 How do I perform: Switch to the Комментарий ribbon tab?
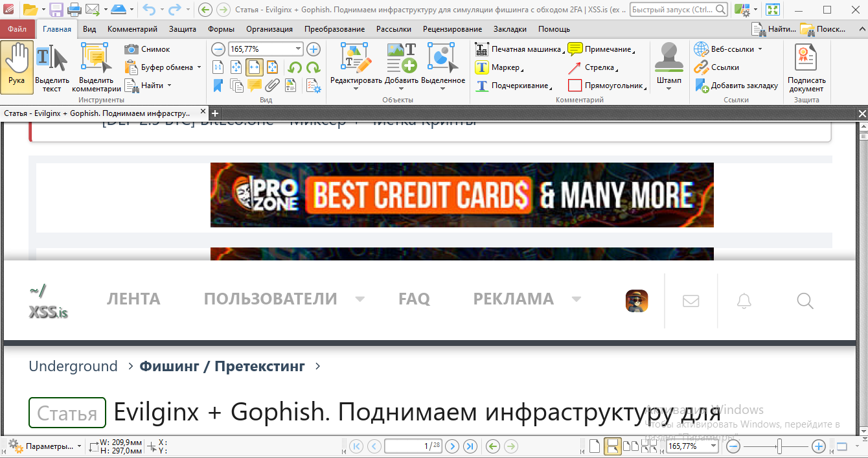tap(133, 29)
